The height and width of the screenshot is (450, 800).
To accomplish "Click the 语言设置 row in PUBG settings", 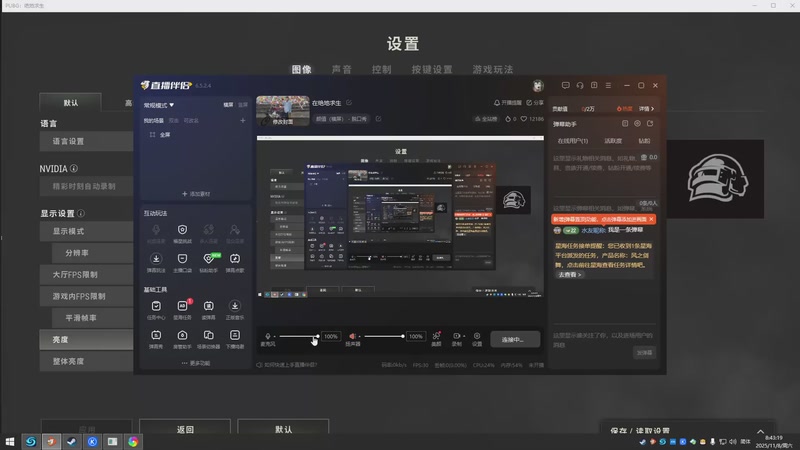I will point(86,141).
